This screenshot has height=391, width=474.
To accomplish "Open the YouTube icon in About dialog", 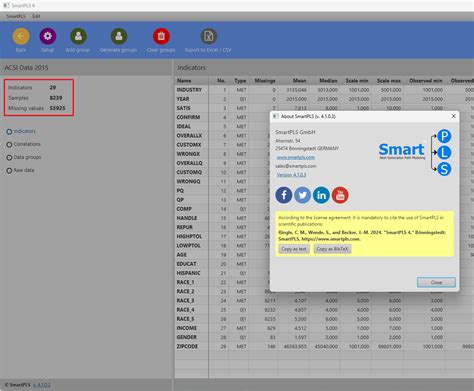I will click(340, 195).
